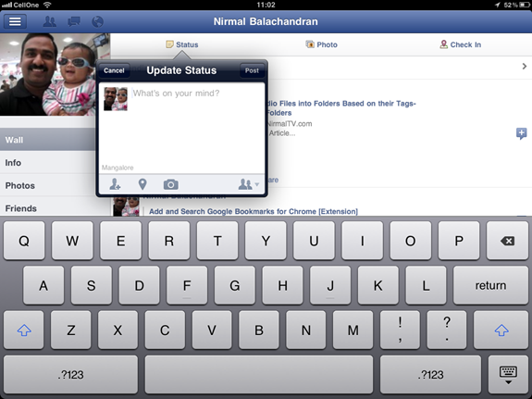Image resolution: width=532 pixels, height=399 pixels.
Task: Cancel the status update
Action: 114,70
